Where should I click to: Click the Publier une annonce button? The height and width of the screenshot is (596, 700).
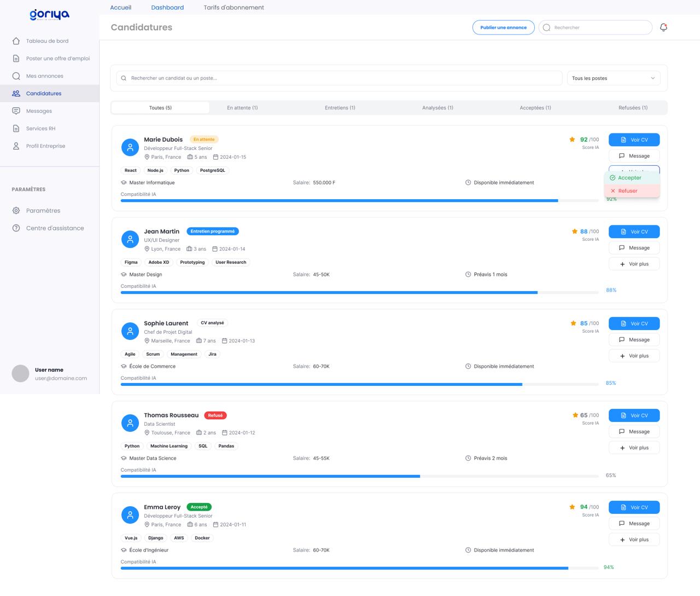tap(504, 27)
